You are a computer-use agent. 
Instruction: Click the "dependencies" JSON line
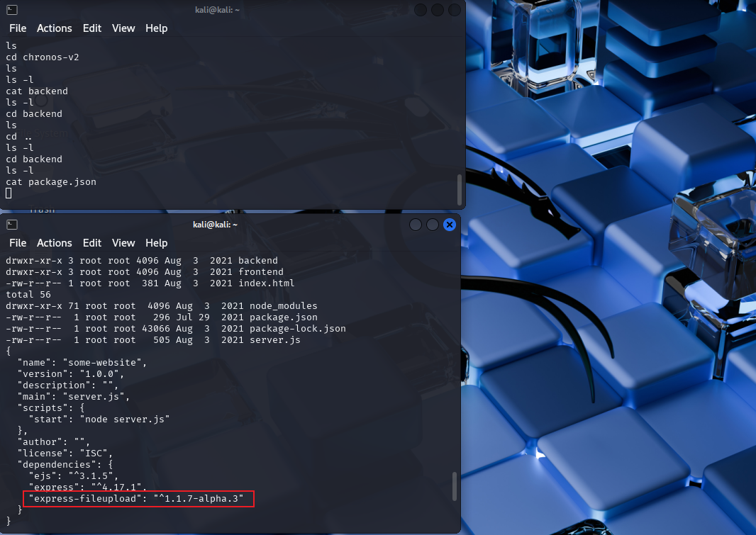[x=65, y=464]
